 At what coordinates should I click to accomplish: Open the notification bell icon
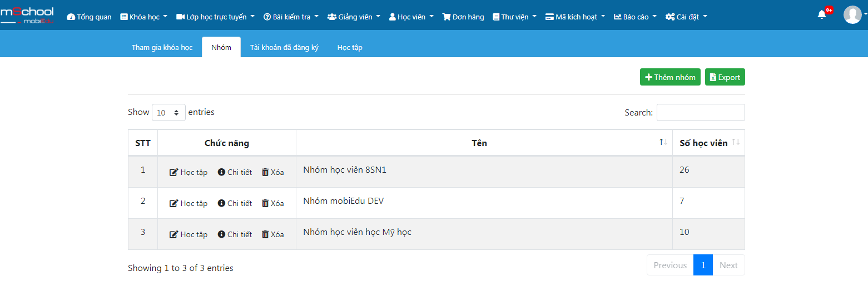click(x=822, y=15)
